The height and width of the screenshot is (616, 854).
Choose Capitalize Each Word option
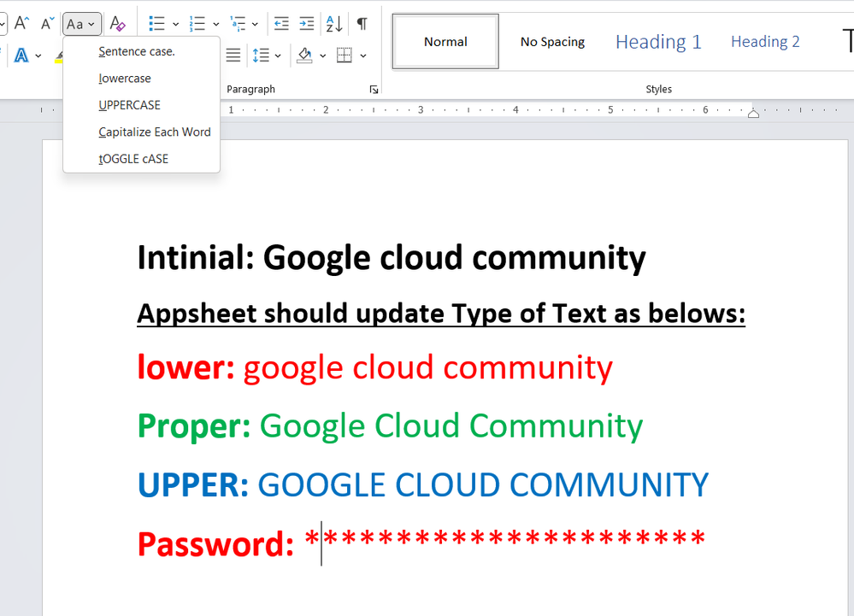pos(142,132)
